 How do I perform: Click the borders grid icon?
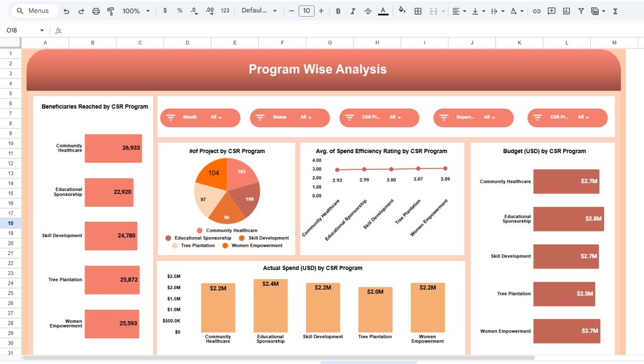pyautogui.click(x=418, y=11)
